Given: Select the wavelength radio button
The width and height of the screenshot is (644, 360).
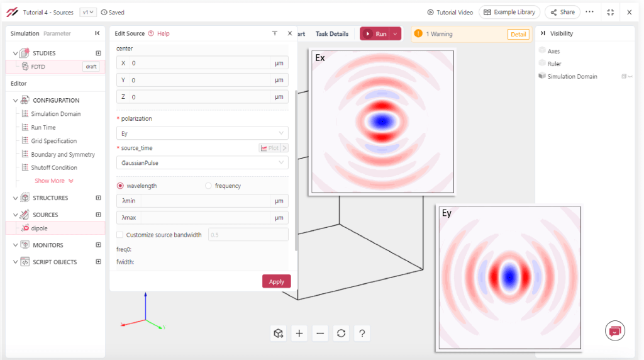Looking at the screenshot, I should click(120, 186).
